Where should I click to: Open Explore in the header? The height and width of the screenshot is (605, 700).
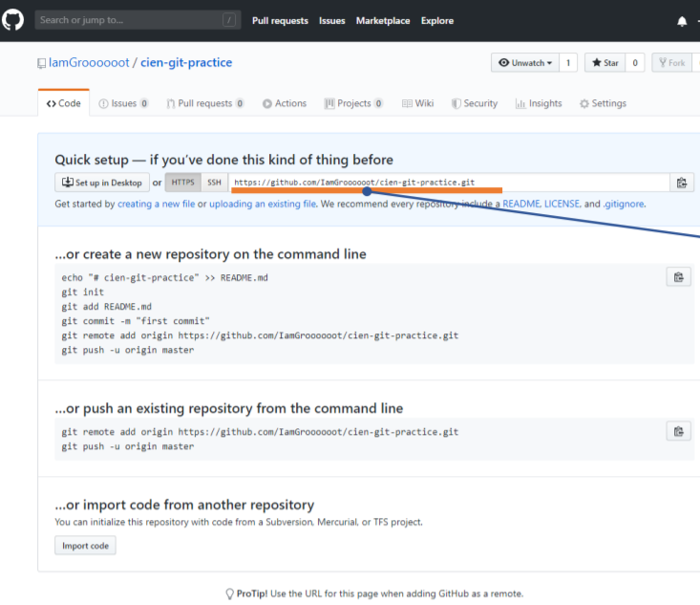437,21
